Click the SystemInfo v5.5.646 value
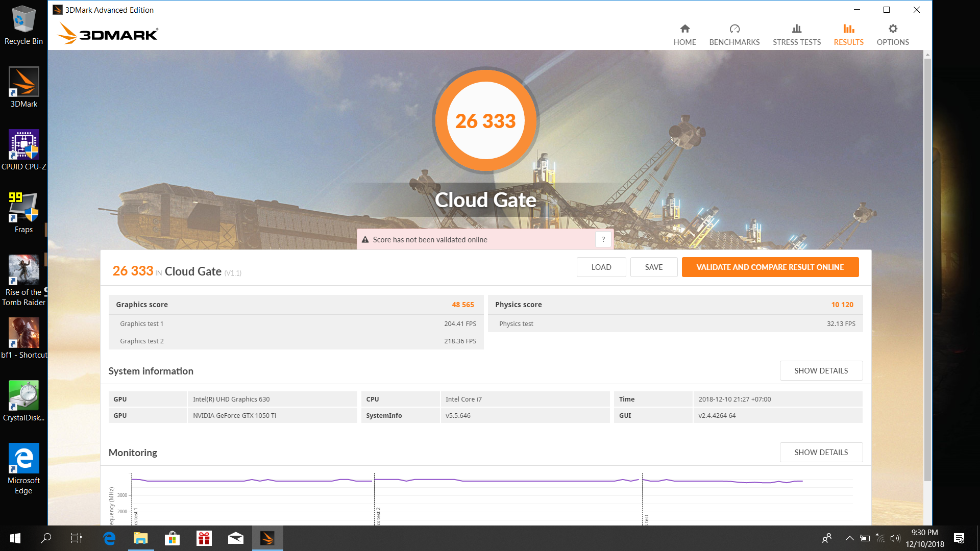Image resolution: width=980 pixels, height=551 pixels. click(525, 415)
